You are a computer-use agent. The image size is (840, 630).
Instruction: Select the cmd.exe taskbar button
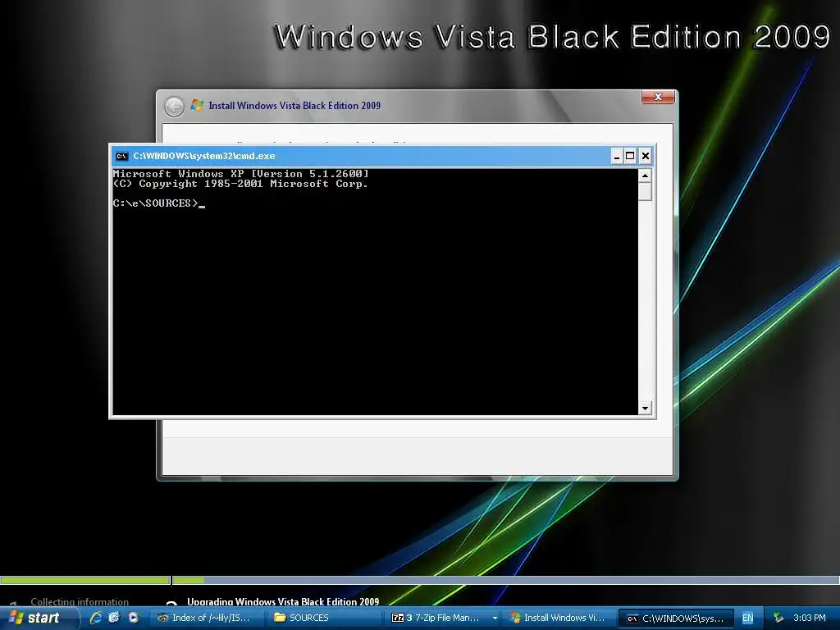(x=676, y=619)
